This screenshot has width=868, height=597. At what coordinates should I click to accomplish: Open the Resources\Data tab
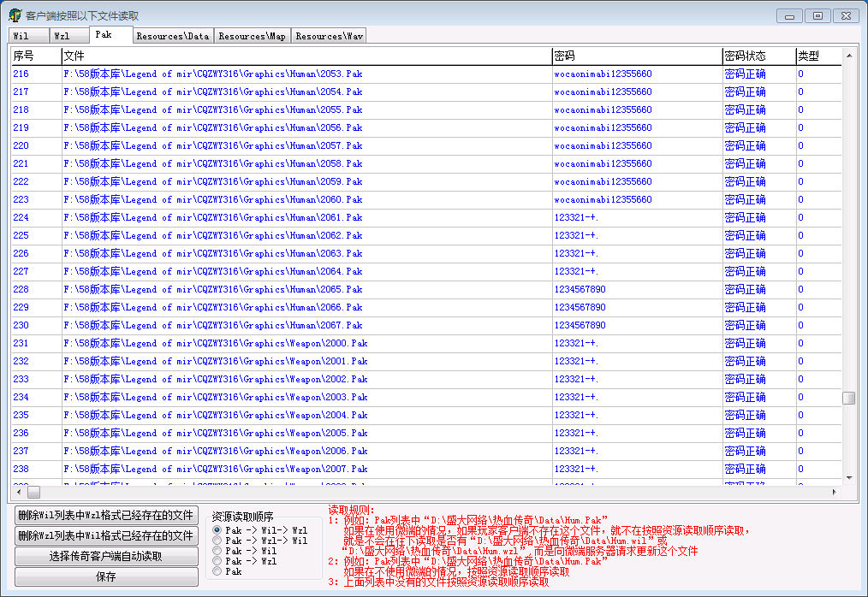[x=173, y=36]
